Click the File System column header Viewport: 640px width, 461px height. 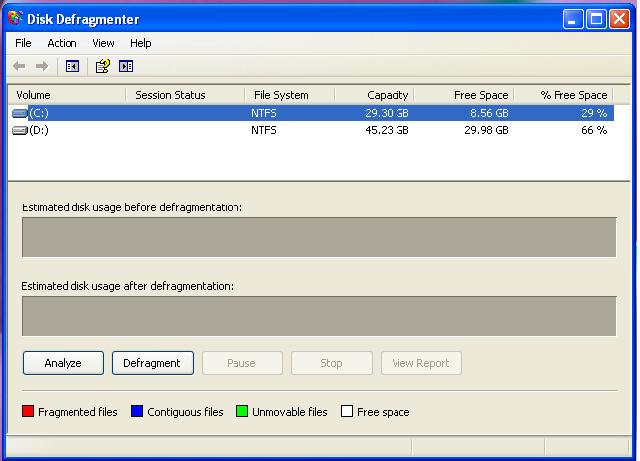(x=289, y=95)
